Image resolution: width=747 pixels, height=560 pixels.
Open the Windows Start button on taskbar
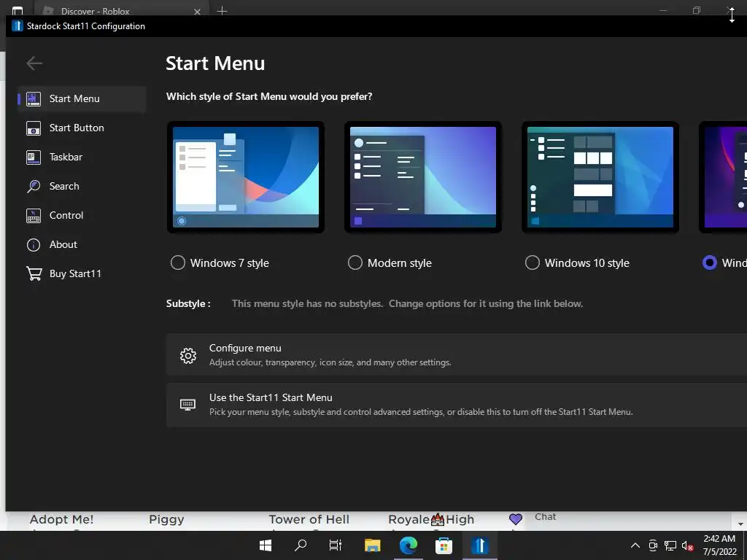pyautogui.click(x=266, y=545)
